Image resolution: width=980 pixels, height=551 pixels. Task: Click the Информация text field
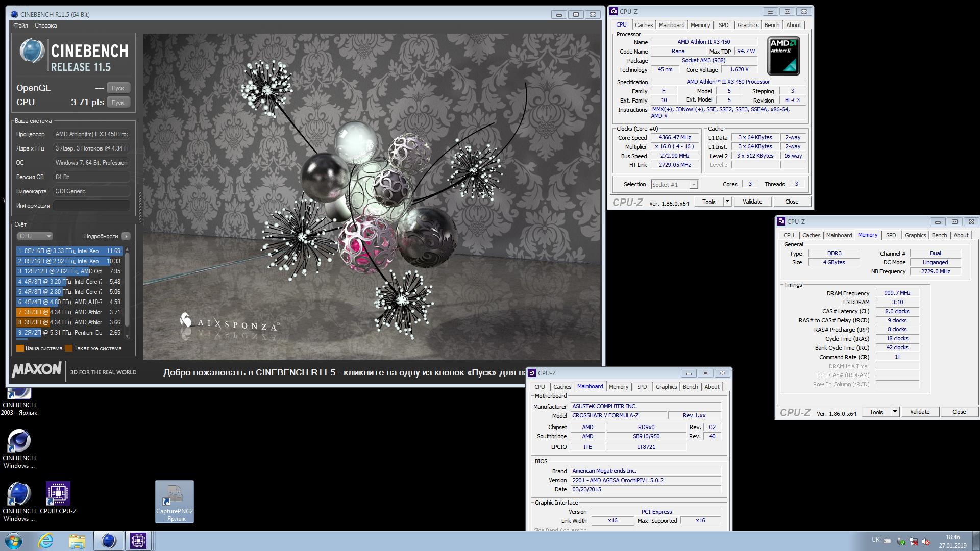click(x=92, y=206)
